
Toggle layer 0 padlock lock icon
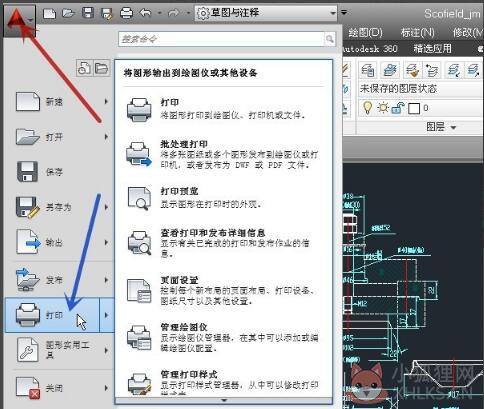(398, 108)
